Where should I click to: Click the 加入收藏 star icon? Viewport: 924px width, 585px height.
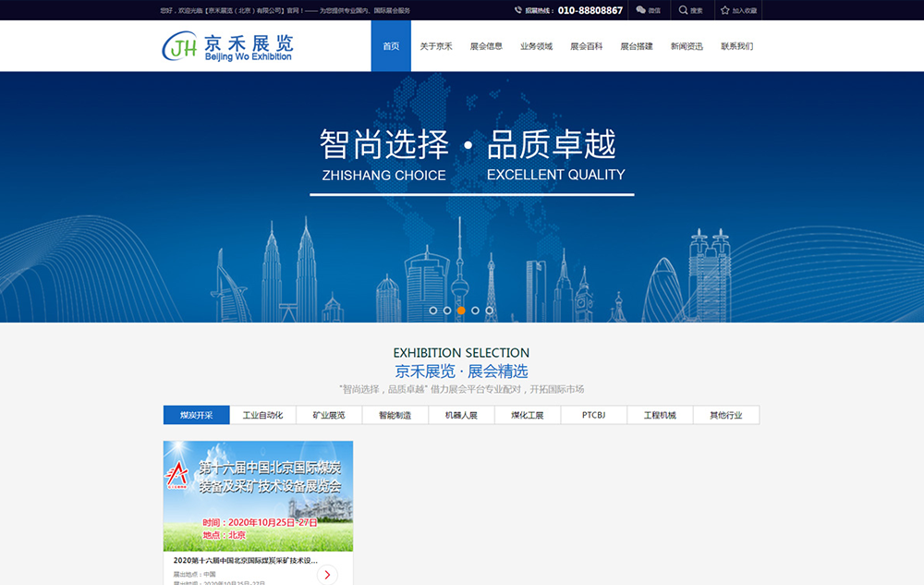[x=725, y=10]
